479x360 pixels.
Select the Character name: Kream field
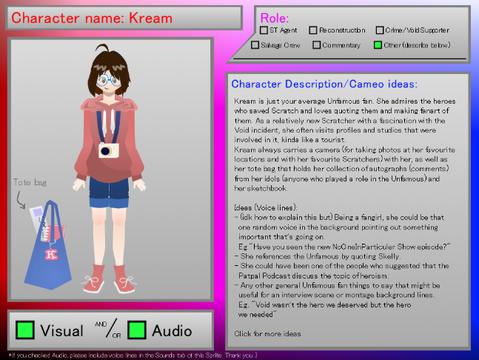tap(124, 18)
